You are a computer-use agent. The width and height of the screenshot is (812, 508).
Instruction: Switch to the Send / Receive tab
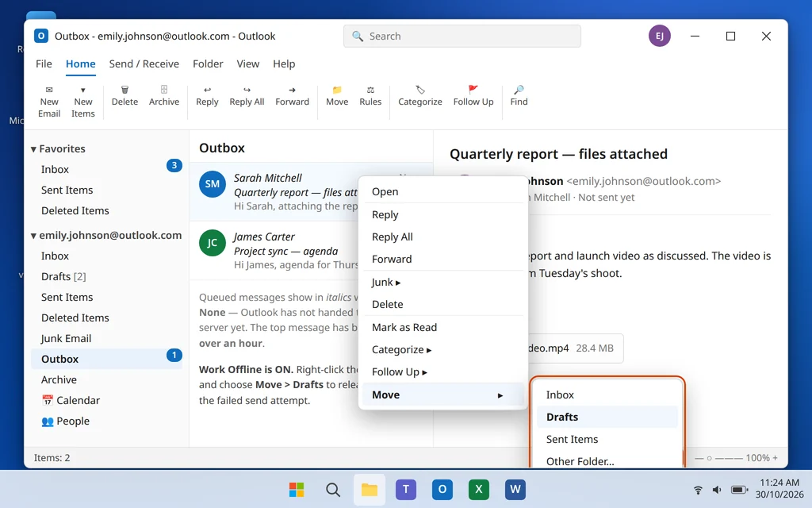click(x=144, y=63)
